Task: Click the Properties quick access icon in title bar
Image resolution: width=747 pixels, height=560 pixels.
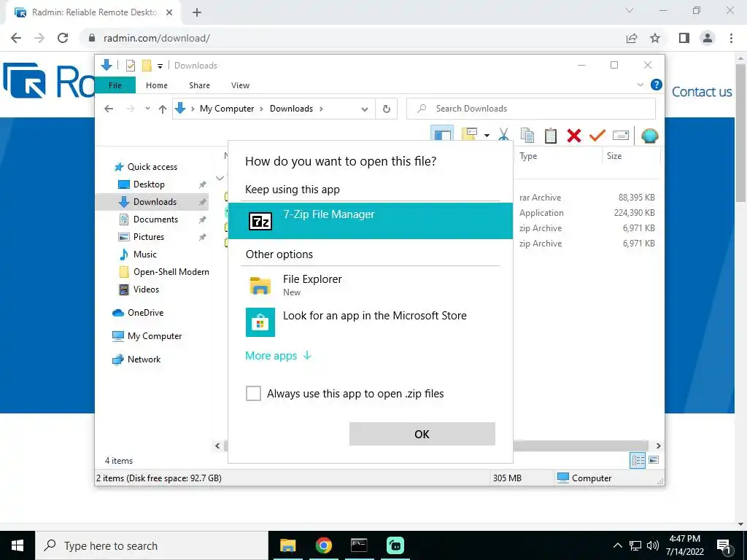Action: (130, 65)
